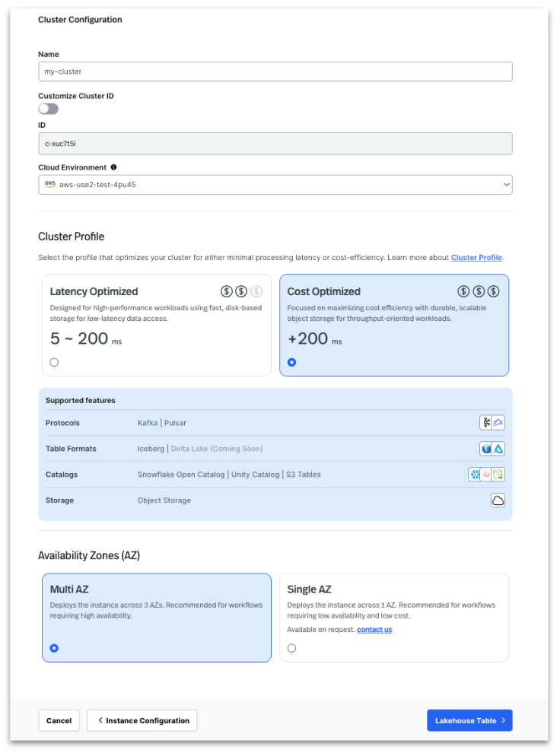
Task: Click the 'Supported features' heading
Action: (81, 400)
